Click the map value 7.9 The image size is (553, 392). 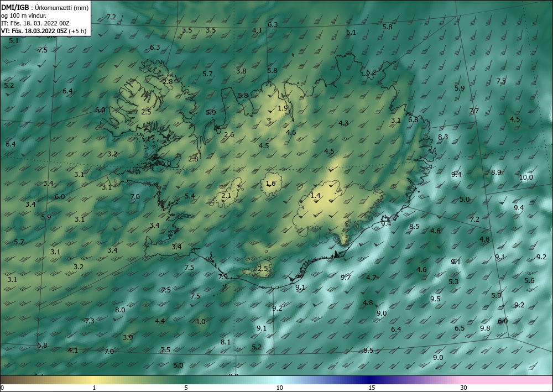coord(223,277)
